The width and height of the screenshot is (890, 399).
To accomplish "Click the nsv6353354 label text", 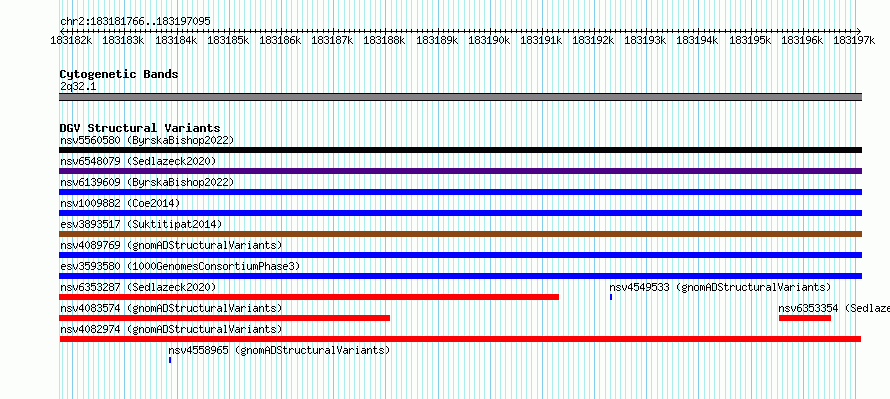I will tap(834, 308).
